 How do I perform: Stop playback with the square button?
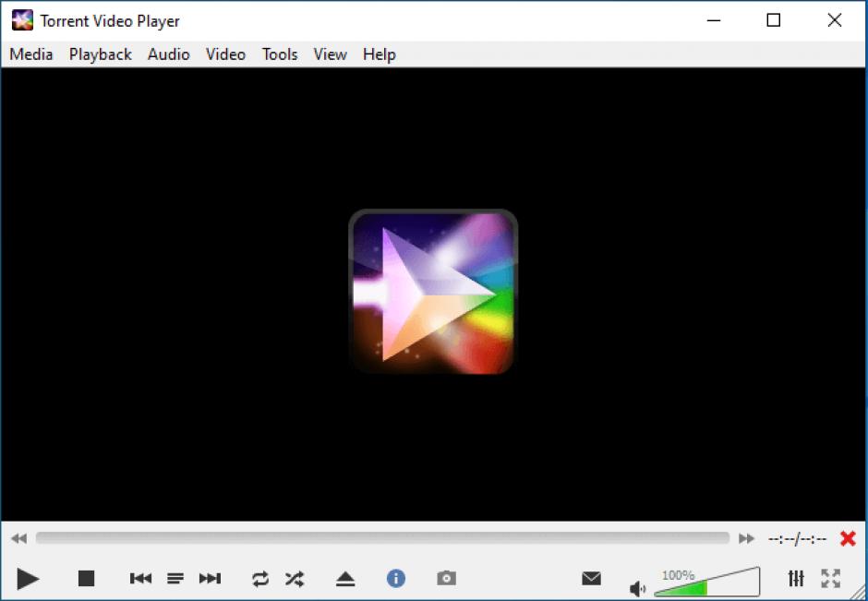point(86,579)
